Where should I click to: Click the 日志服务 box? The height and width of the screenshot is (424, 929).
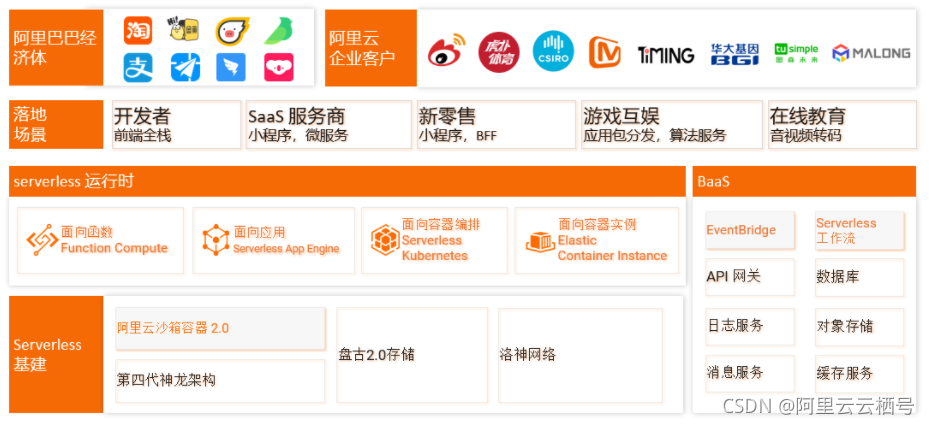coord(749,326)
